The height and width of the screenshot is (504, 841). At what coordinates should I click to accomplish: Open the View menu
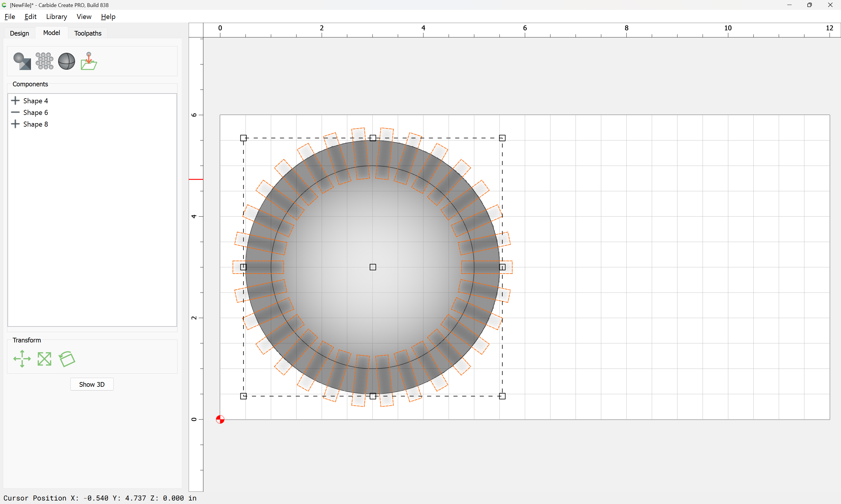[84, 17]
